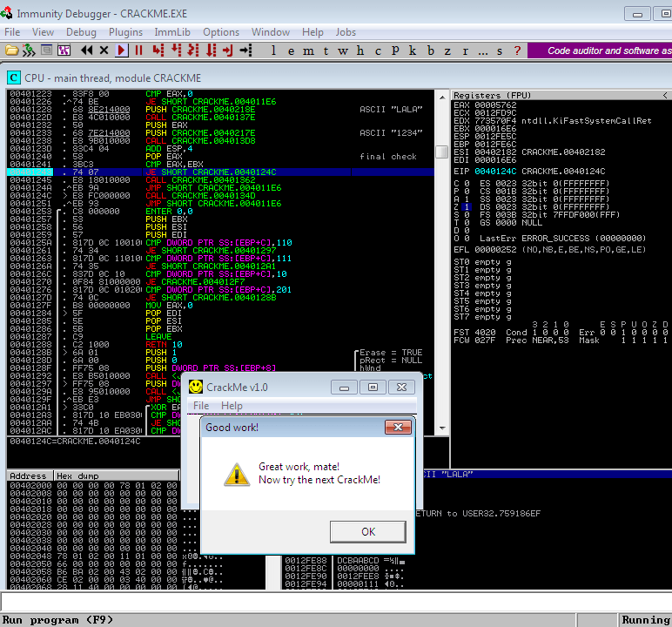Open a file with the folder icon

11,51
